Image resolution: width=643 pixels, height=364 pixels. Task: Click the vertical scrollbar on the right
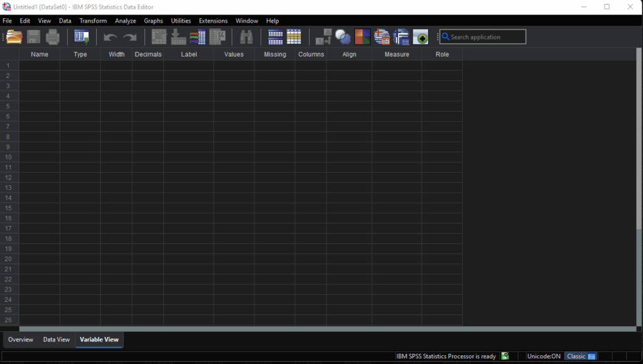click(x=639, y=188)
